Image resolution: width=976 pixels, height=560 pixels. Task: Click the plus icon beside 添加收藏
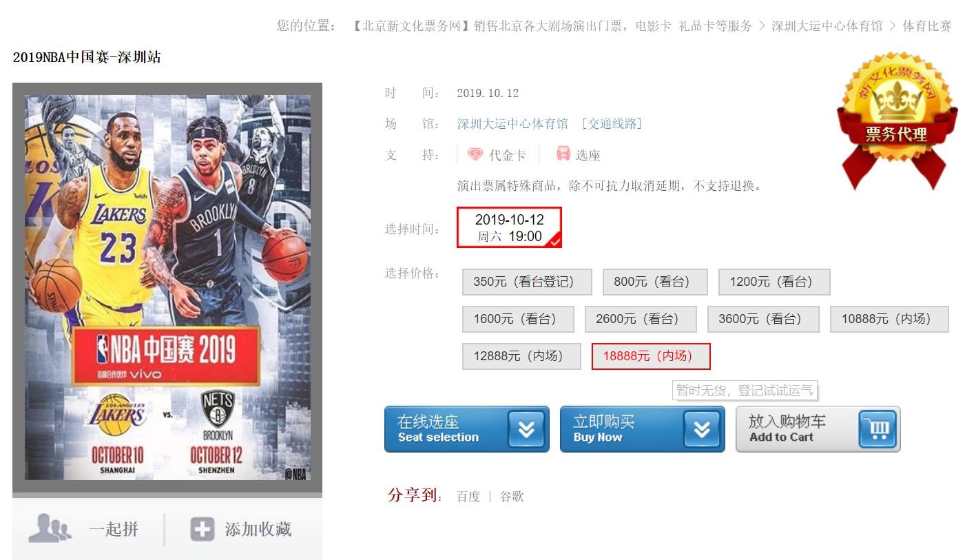point(203,529)
